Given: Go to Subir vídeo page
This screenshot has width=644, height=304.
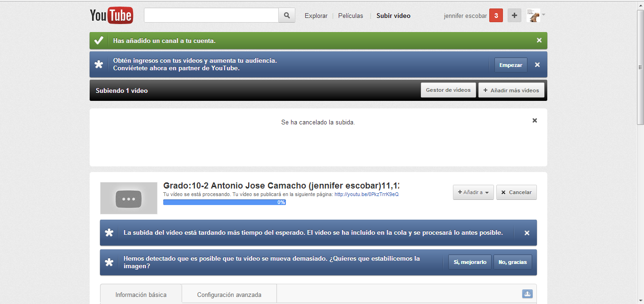Looking at the screenshot, I should point(393,16).
